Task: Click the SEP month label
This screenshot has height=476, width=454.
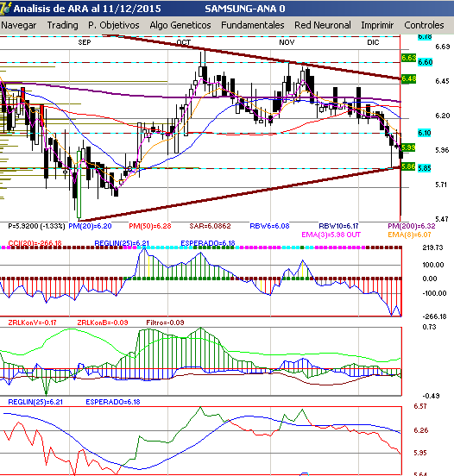Action: pos(85,42)
